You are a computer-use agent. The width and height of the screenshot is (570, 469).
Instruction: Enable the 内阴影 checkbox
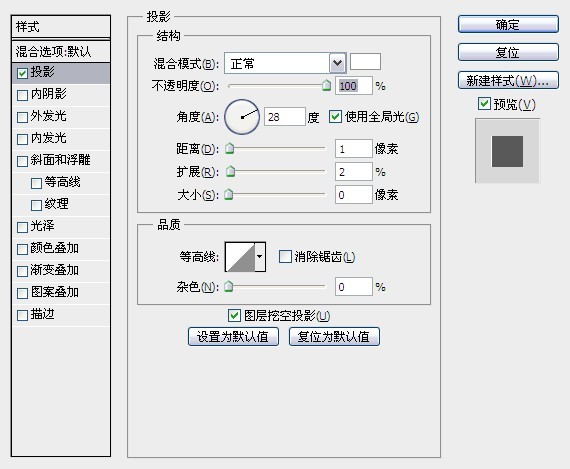click(22, 95)
